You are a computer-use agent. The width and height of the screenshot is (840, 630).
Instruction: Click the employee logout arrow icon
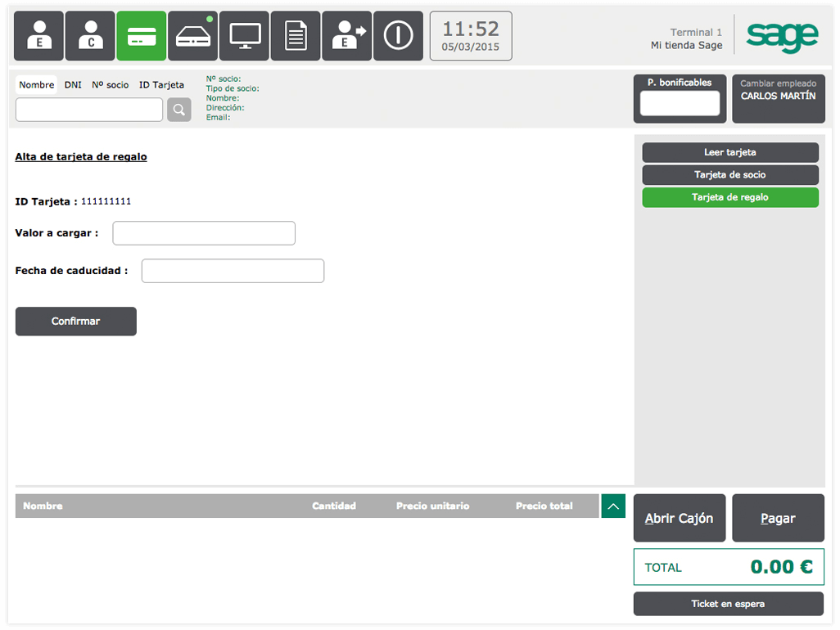coord(346,36)
